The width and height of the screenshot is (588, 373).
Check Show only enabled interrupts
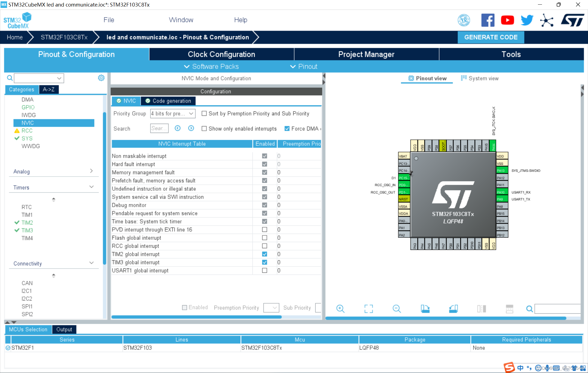[x=204, y=129]
